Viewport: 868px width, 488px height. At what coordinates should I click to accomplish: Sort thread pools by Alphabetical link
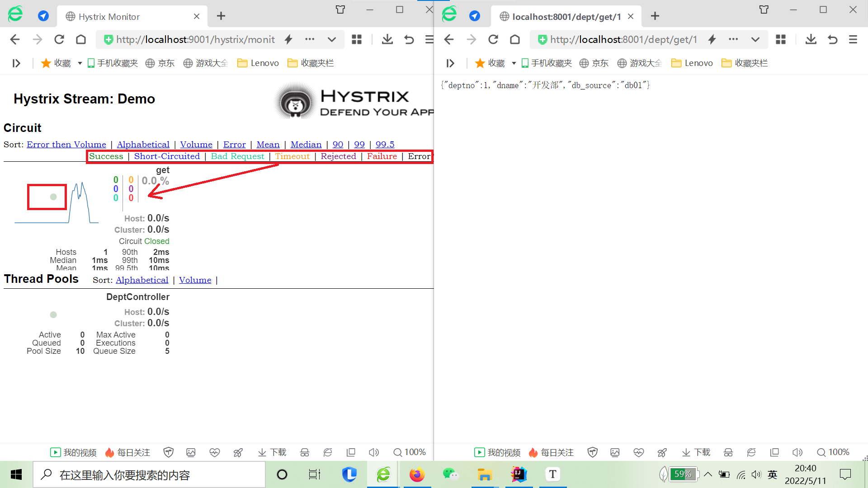coord(142,280)
